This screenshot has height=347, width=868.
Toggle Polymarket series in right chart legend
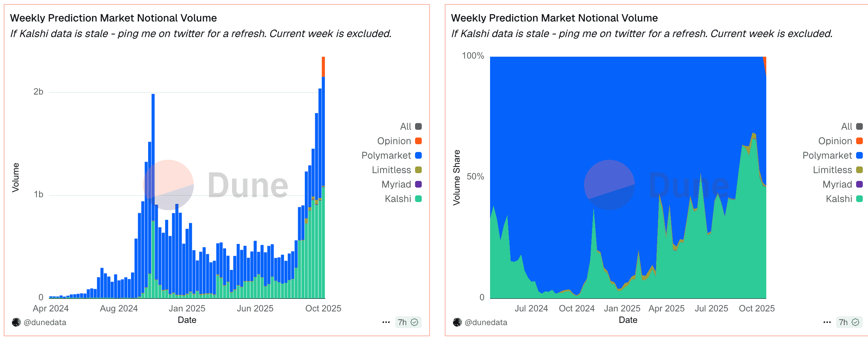point(859,155)
